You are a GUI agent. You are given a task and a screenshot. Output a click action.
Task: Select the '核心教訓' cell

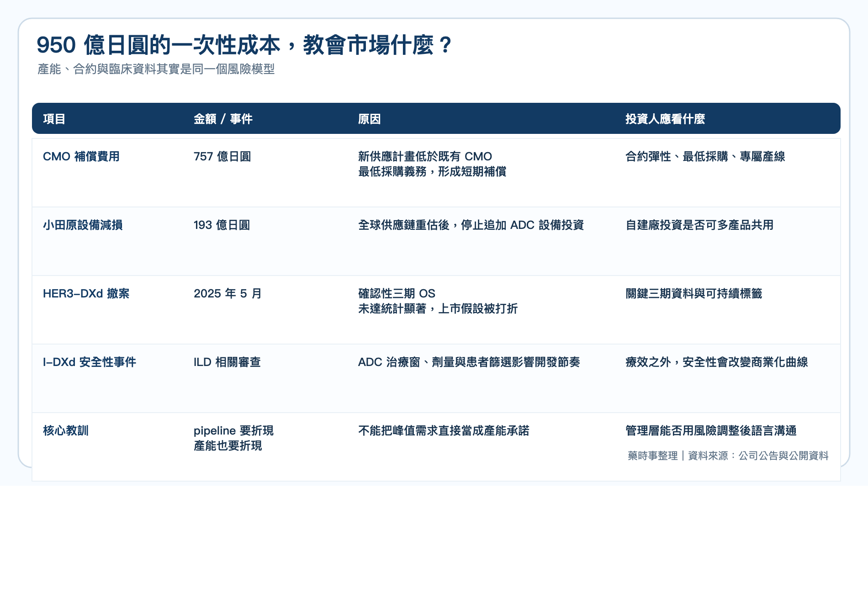point(66,430)
